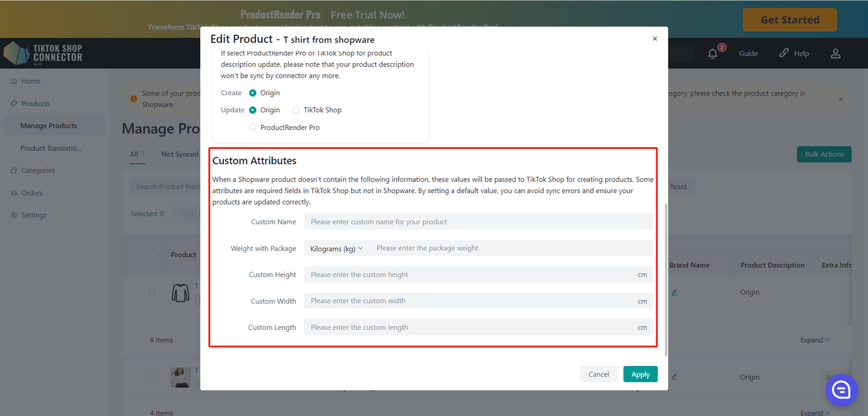Go to Manage Products in sidebar
The width and height of the screenshot is (868, 416).
pos(49,126)
